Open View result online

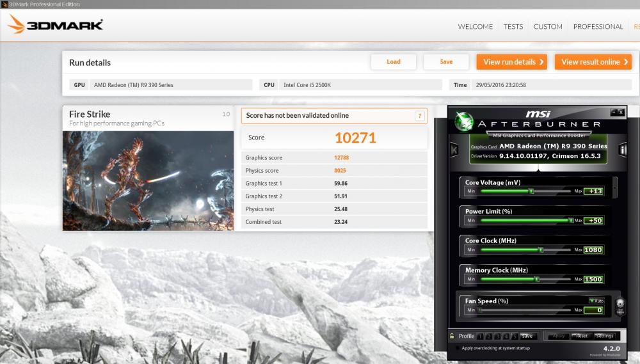593,62
